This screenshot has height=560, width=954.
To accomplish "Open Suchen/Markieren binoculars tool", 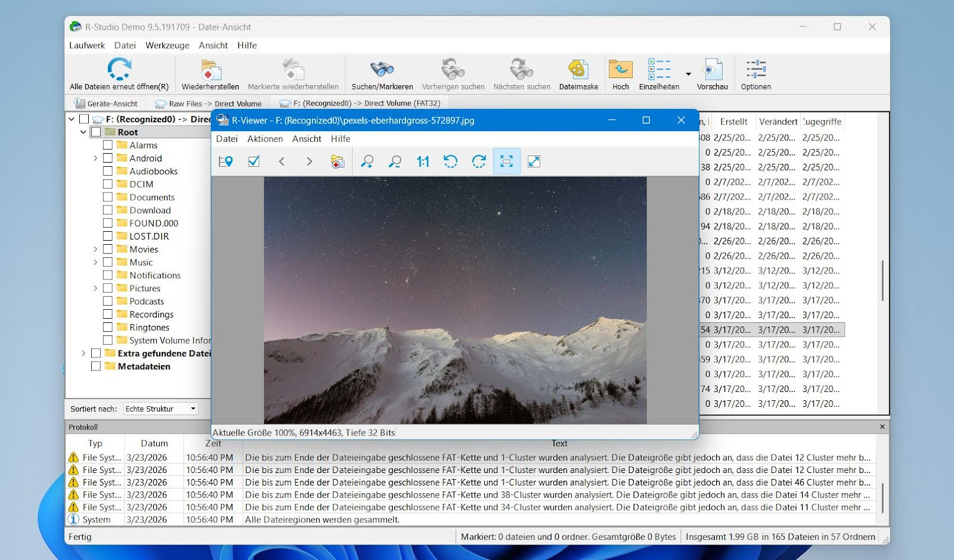I will pos(382,70).
